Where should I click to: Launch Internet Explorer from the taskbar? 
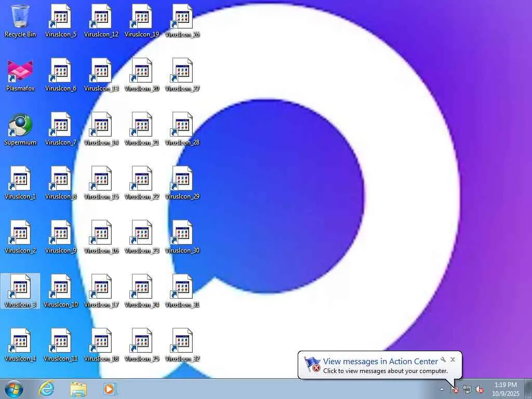click(46, 389)
